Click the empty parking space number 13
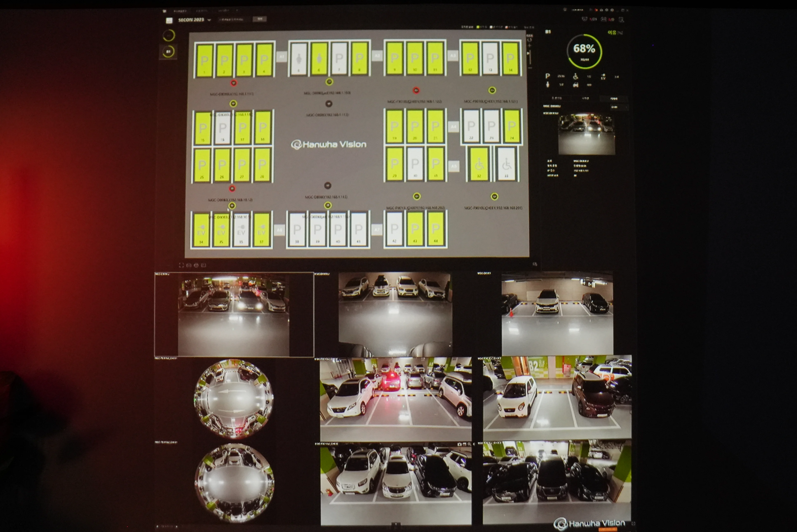Viewport: 797px width, 532px height. 490,58
